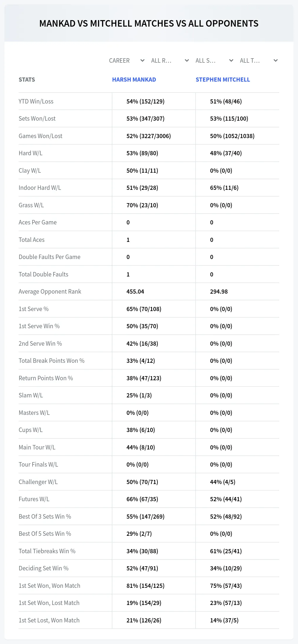The height and width of the screenshot is (644, 298).
Task: Click Mitchell's Indoor Hard W/L value
Action: click(x=224, y=188)
